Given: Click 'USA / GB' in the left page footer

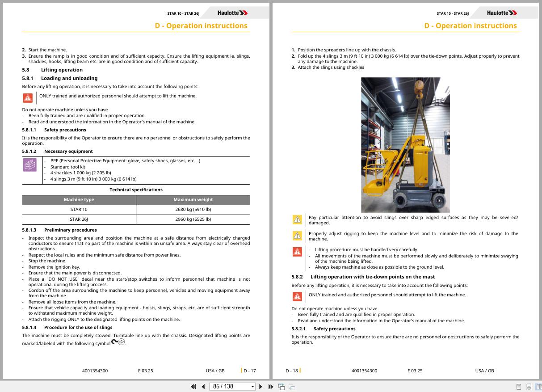Looking at the screenshot, I should [x=215, y=371].
